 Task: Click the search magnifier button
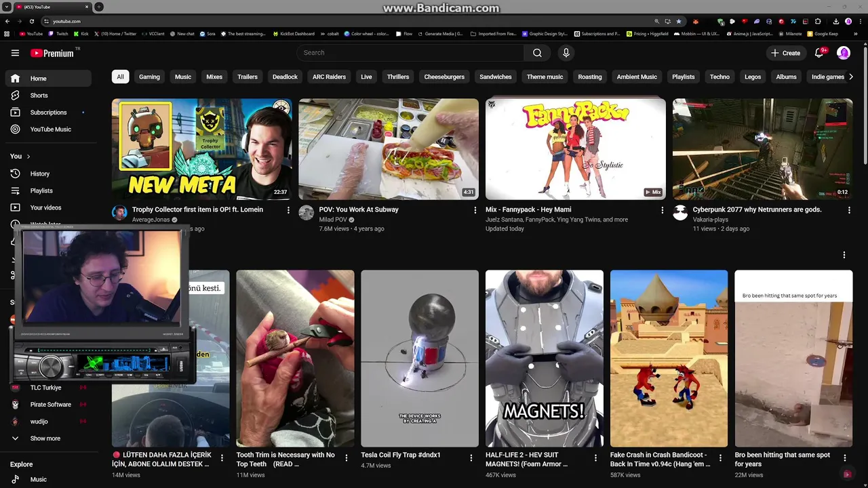pyautogui.click(x=537, y=53)
